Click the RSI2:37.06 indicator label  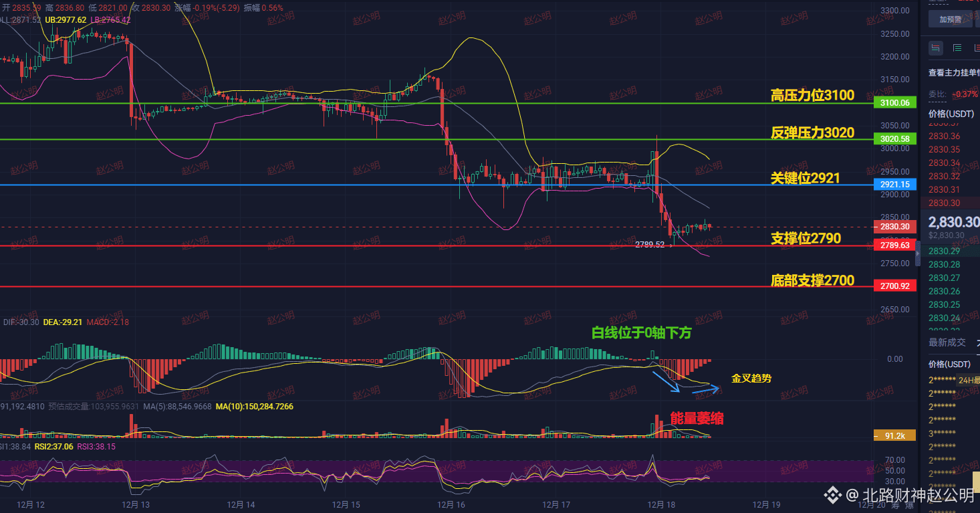(x=54, y=447)
